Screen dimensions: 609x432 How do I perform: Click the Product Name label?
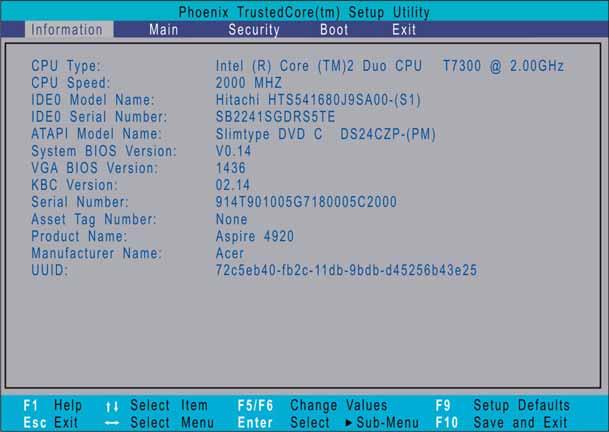point(79,236)
